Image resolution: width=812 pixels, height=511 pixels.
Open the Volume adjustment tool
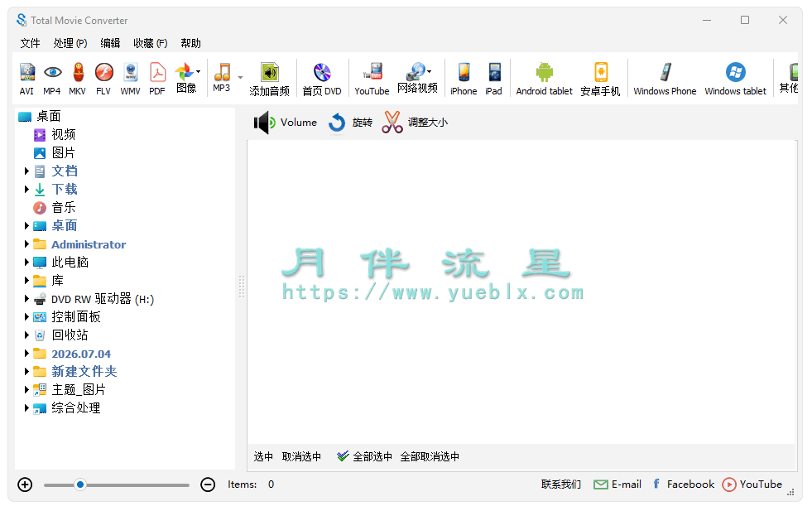click(286, 123)
